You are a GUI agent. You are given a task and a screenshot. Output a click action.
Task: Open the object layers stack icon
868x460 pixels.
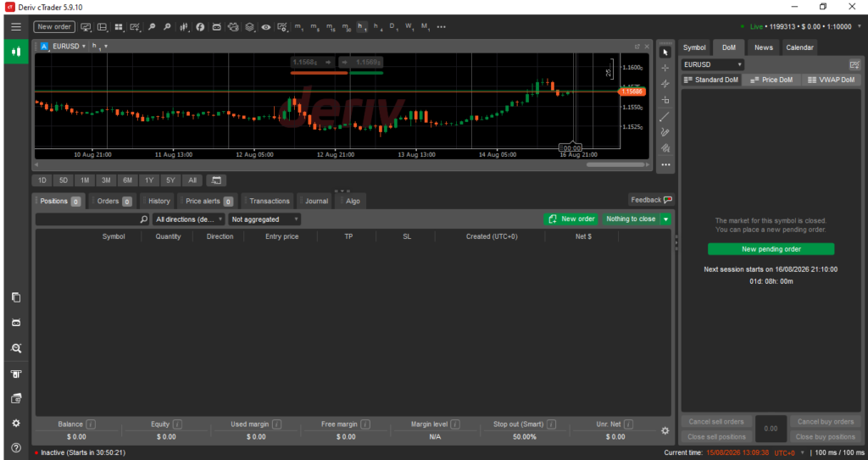(250, 26)
